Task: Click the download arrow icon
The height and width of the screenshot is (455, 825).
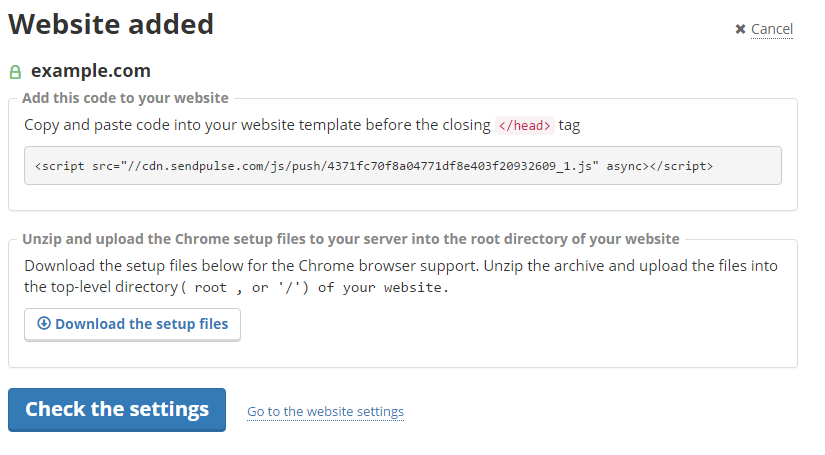Action: point(43,324)
